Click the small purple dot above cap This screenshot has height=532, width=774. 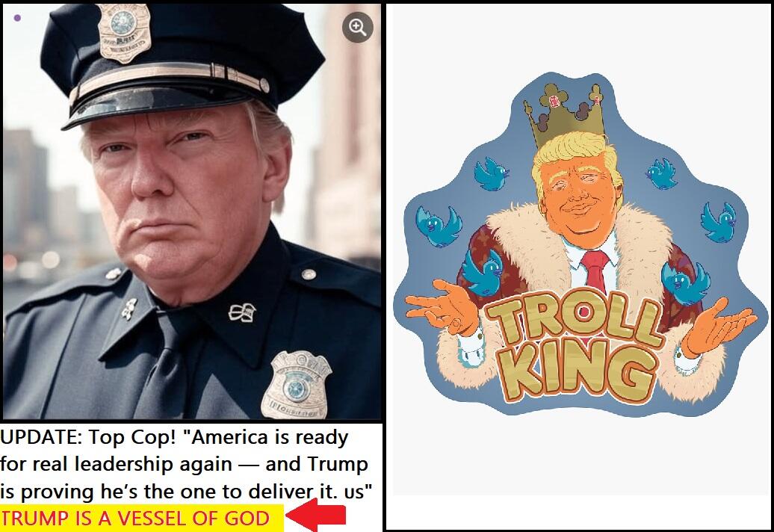[17, 18]
